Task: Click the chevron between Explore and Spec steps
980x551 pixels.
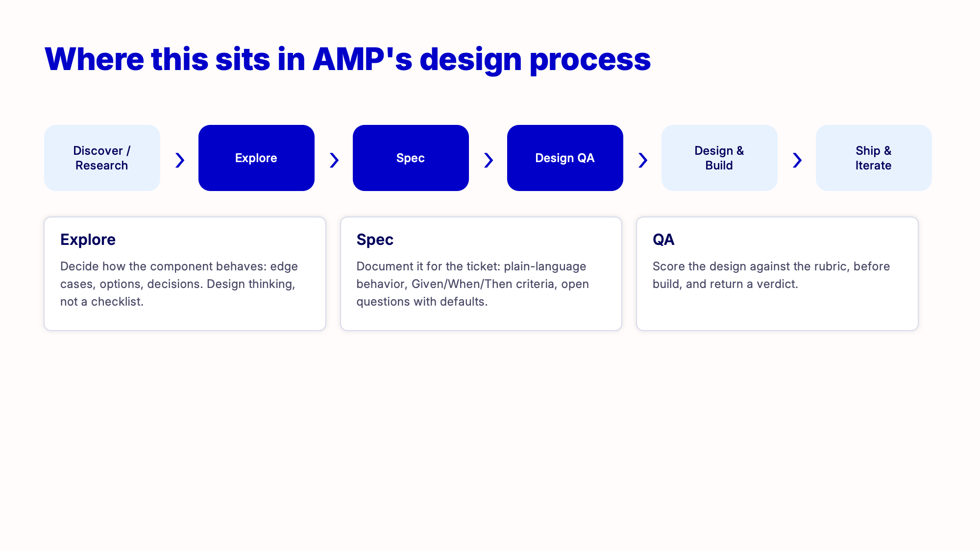Action: pyautogui.click(x=334, y=160)
